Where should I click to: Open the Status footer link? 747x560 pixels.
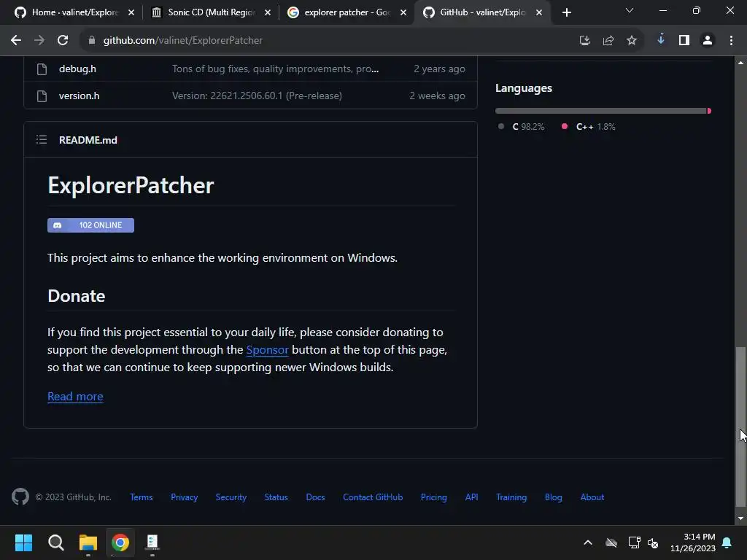pos(276,497)
